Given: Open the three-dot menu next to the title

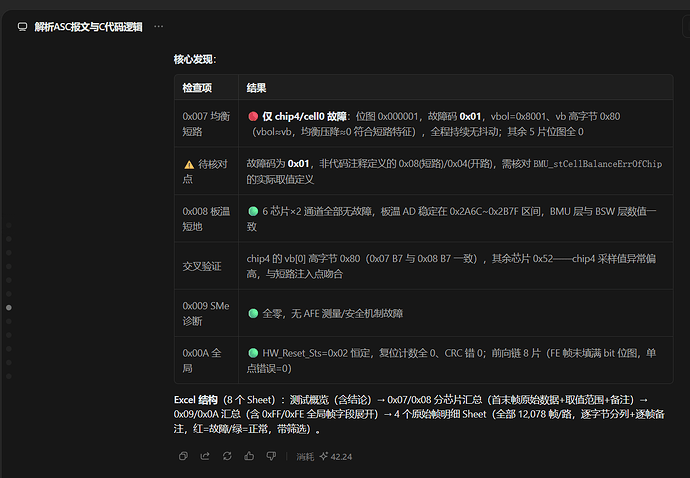Looking at the screenshot, I should [x=158, y=26].
